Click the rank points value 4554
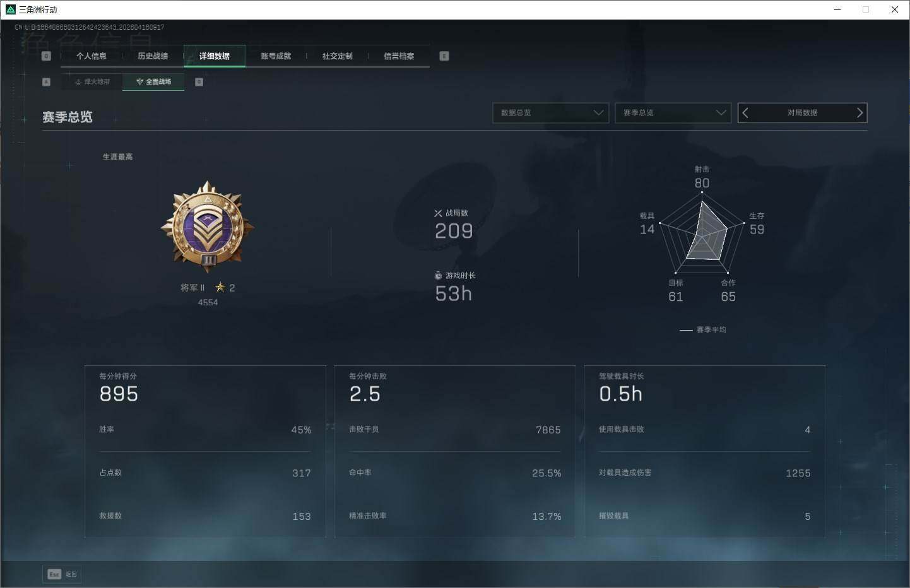The width and height of the screenshot is (910, 588). pyautogui.click(x=208, y=303)
